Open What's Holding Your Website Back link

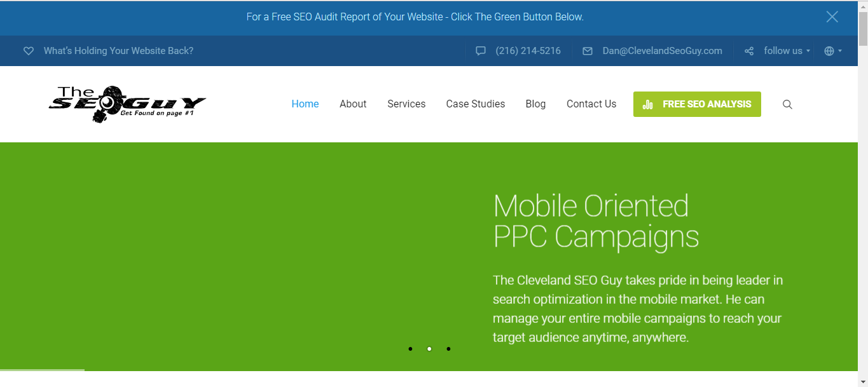click(118, 51)
